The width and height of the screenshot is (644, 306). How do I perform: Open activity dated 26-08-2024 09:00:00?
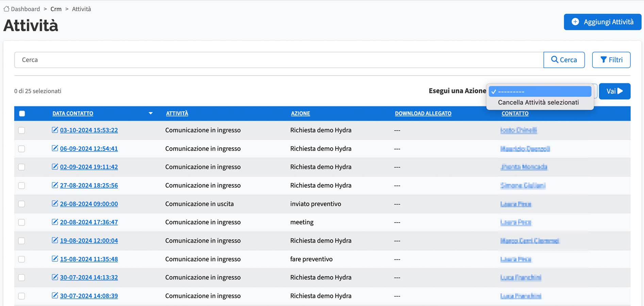click(89, 204)
